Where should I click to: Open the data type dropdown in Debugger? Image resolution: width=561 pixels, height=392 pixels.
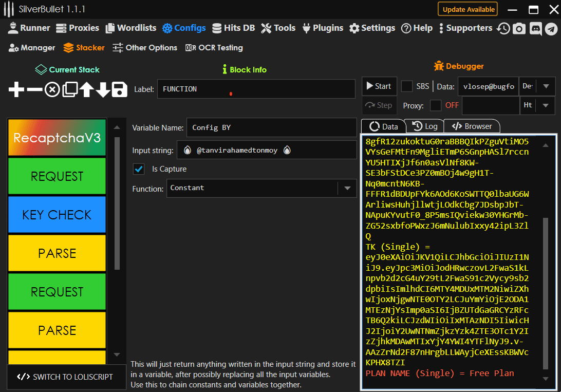[546, 86]
